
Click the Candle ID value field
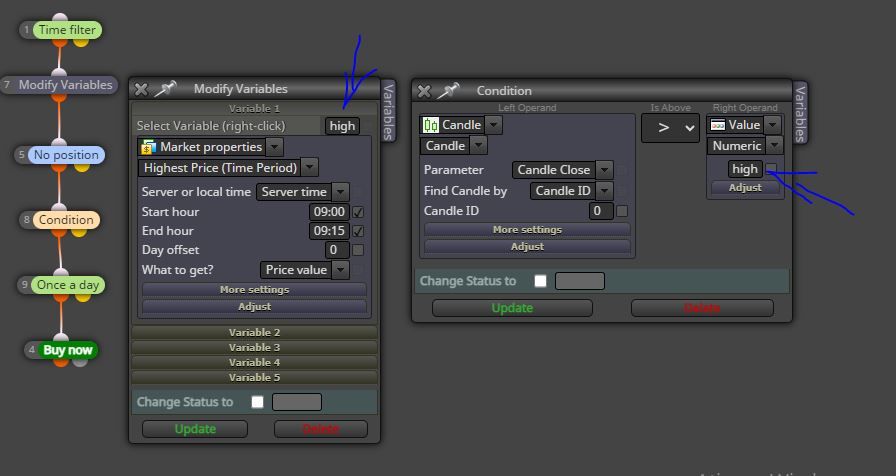[x=601, y=211]
